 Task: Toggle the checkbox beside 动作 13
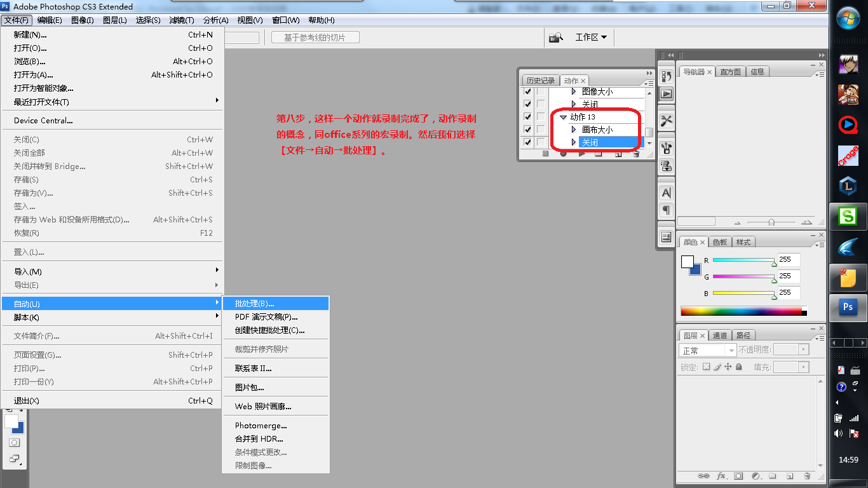click(527, 117)
